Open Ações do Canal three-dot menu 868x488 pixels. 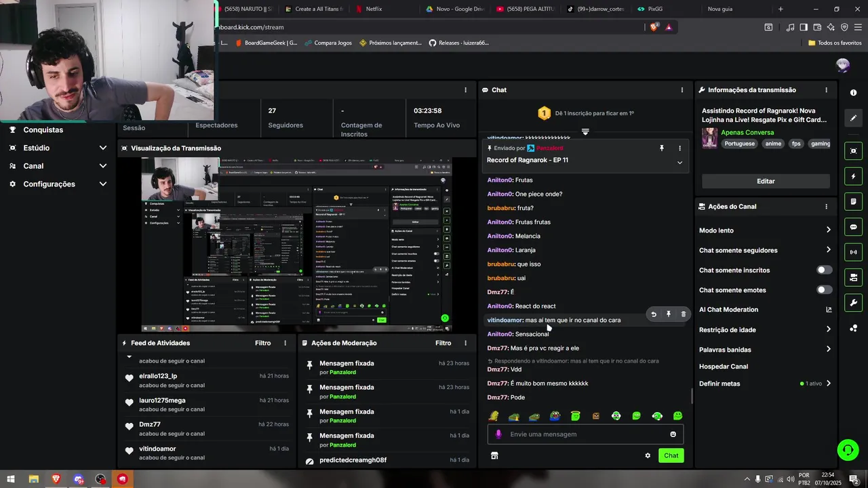click(826, 207)
